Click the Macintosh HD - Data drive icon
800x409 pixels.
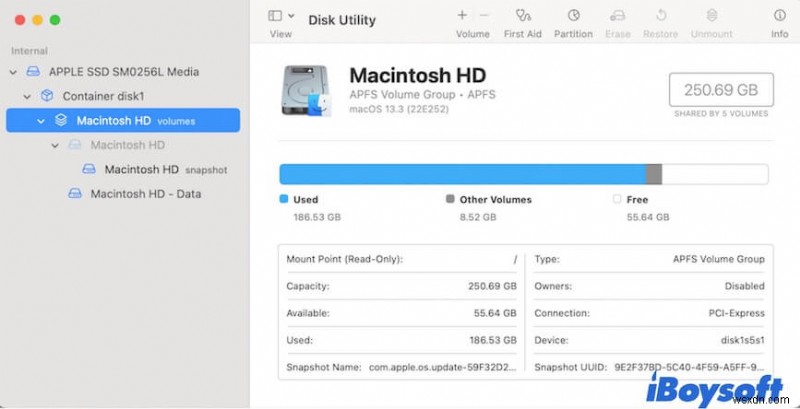[75, 194]
